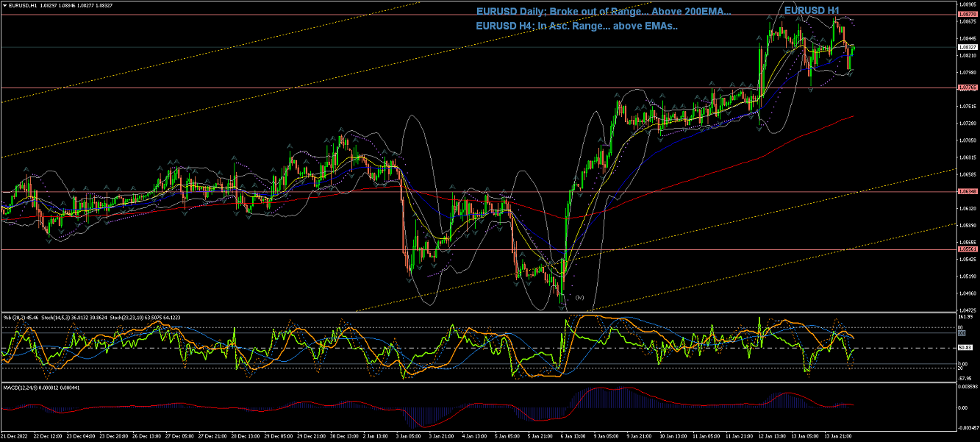Click the -57.95 oscillator scale value
Viewport: 980px width, 442px height.
pos(965,378)
